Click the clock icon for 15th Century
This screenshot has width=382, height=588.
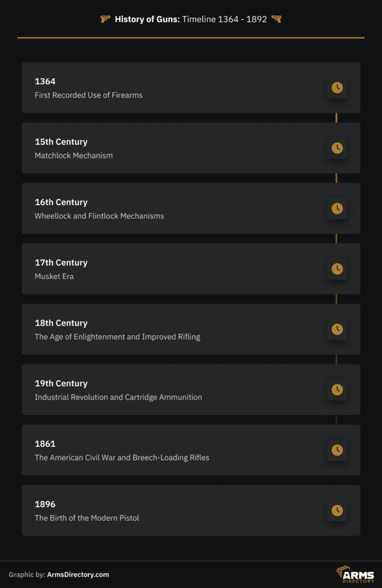[337, 148]
